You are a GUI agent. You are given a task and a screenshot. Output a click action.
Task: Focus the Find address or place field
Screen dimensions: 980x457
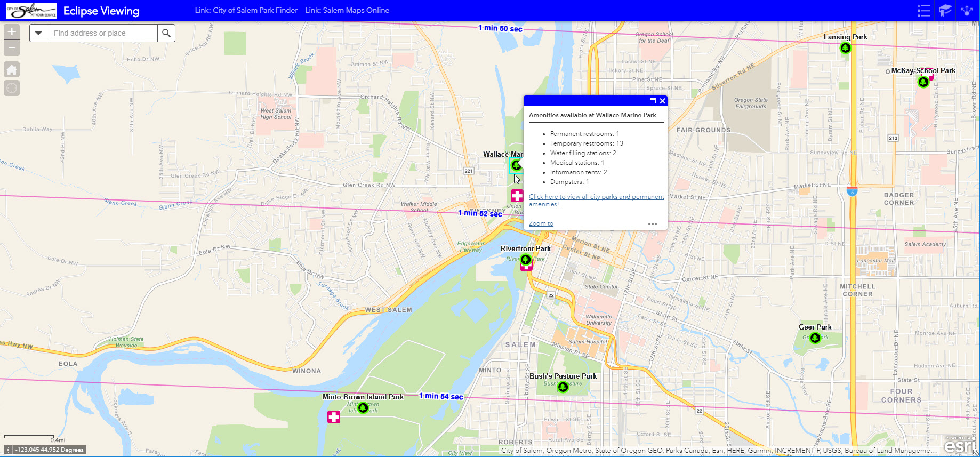[102, 33]
